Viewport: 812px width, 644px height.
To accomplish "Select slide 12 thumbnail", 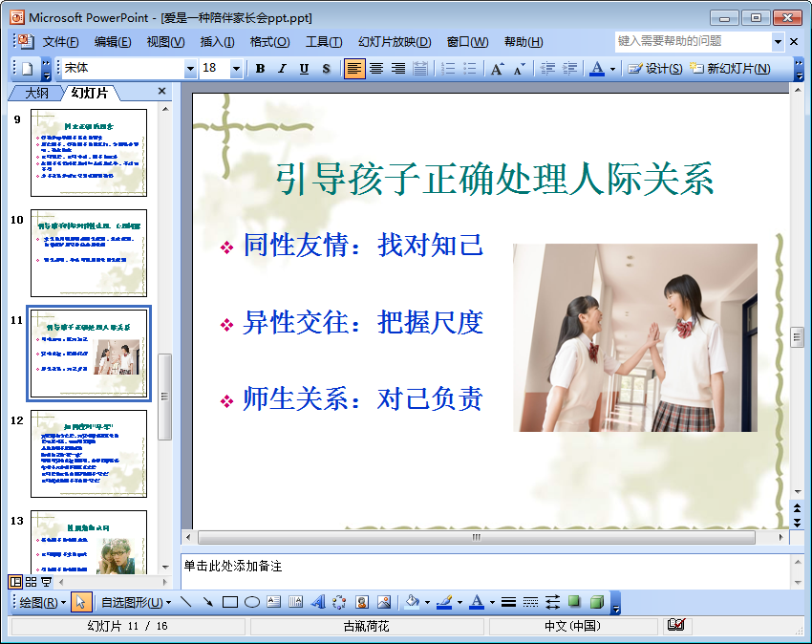I will click(89, 454).
